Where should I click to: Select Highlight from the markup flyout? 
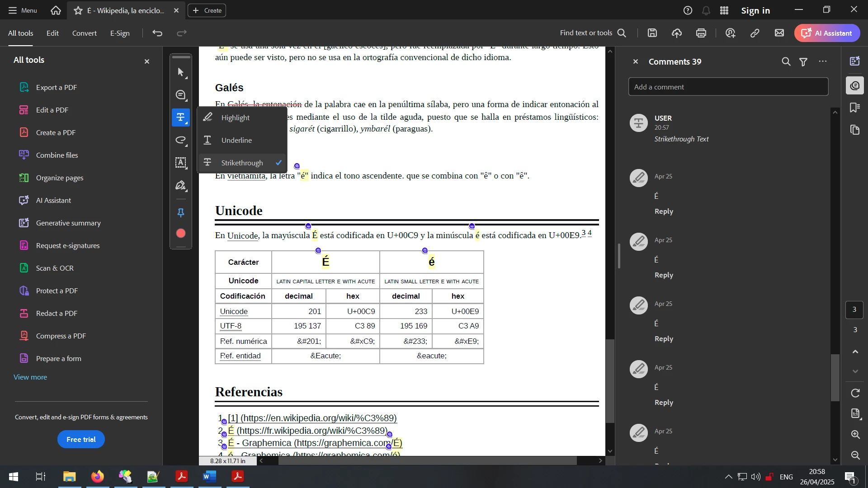tap(235, 117)
